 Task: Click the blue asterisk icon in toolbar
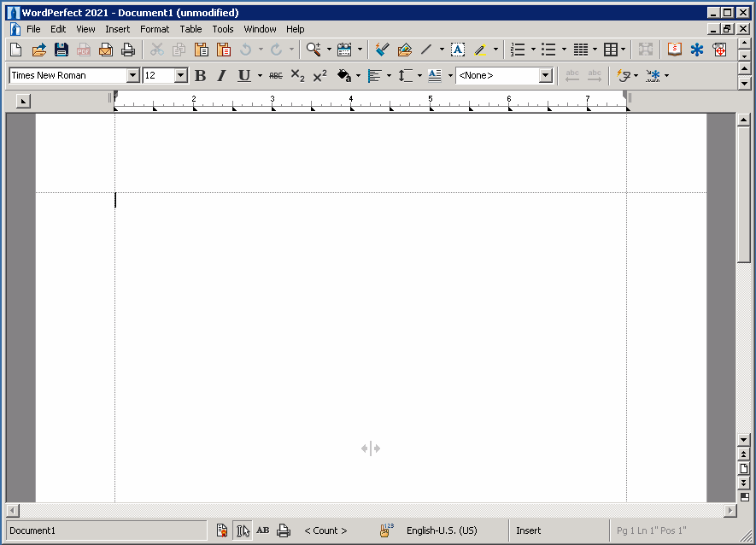(x=697, y=50)
